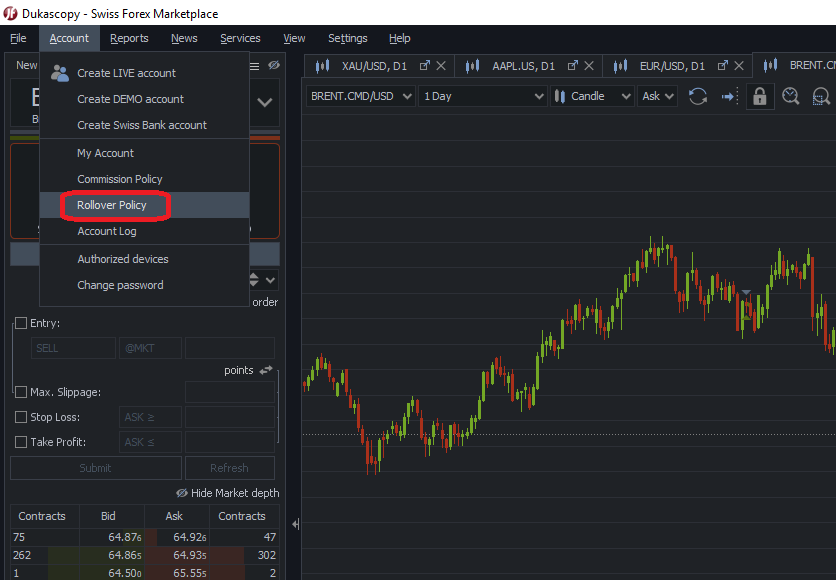Select Change password

pos(144,285)
